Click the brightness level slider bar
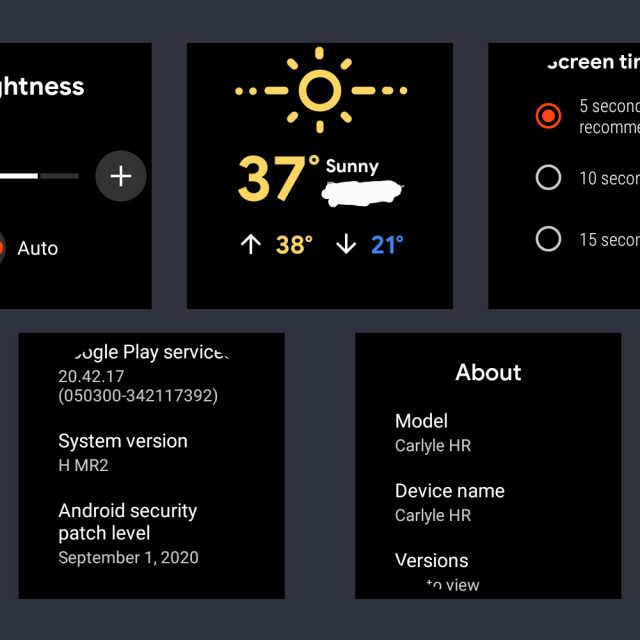The width and height of the screenshot is (640, 640). click(40, 177)
